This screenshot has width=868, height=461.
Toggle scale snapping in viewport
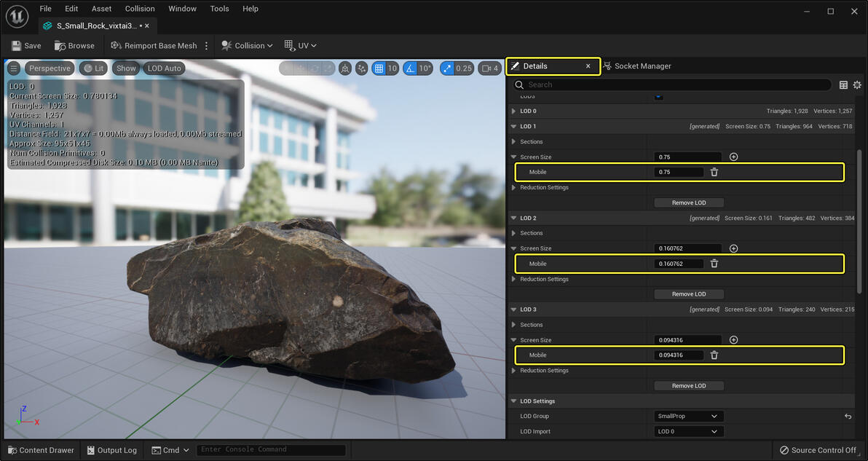pyautogui.click(x=446, y=68)
